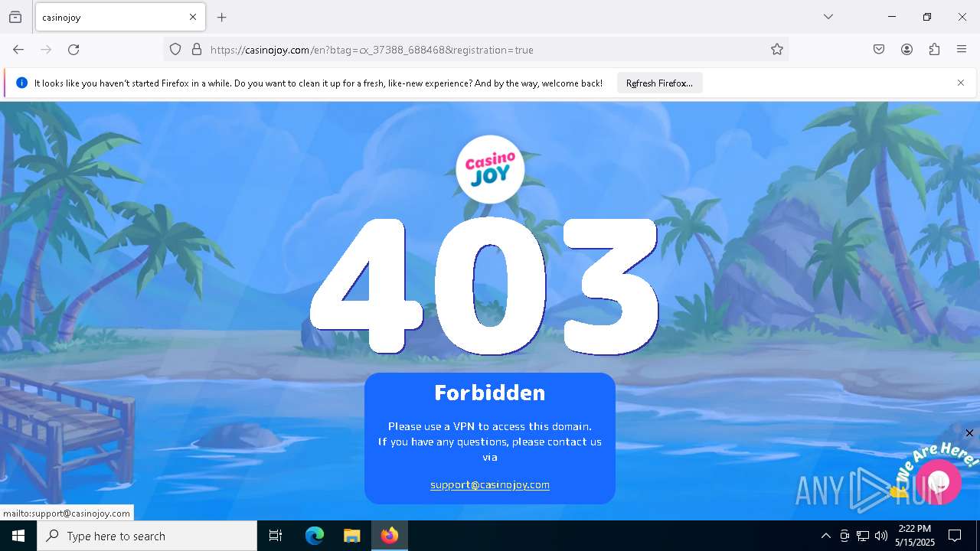Launch Microsoft Edge from taskbar
The width and height of the screenshot is (980, 551).
point(315,536)
